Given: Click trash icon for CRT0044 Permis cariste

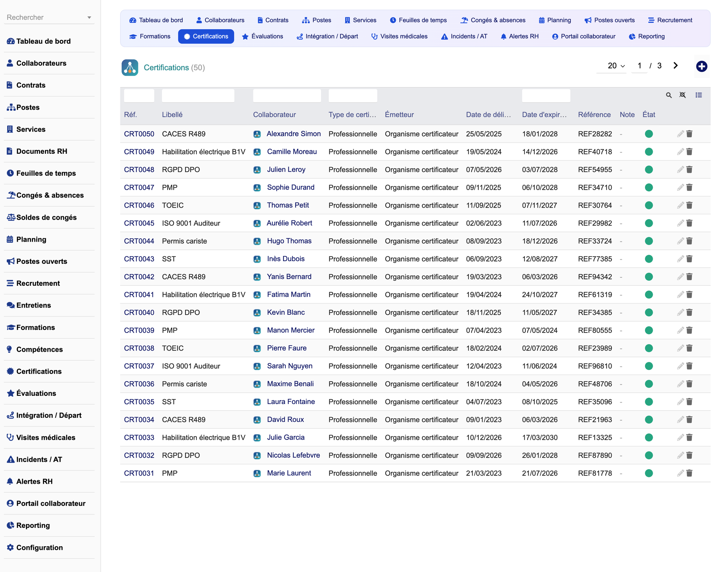Looking at the screenshot, I should [689, 241].
